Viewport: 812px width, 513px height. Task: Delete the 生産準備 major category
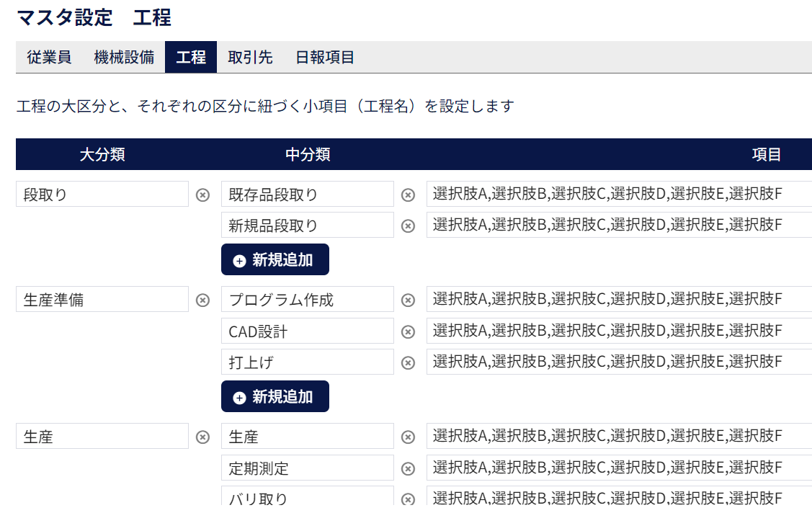203,300
